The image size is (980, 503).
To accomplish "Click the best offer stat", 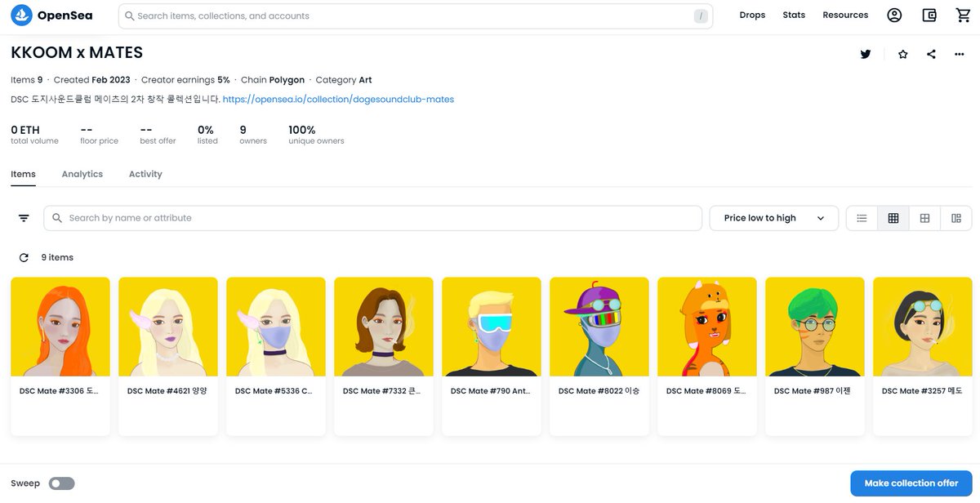I will (x=158, y=135).
